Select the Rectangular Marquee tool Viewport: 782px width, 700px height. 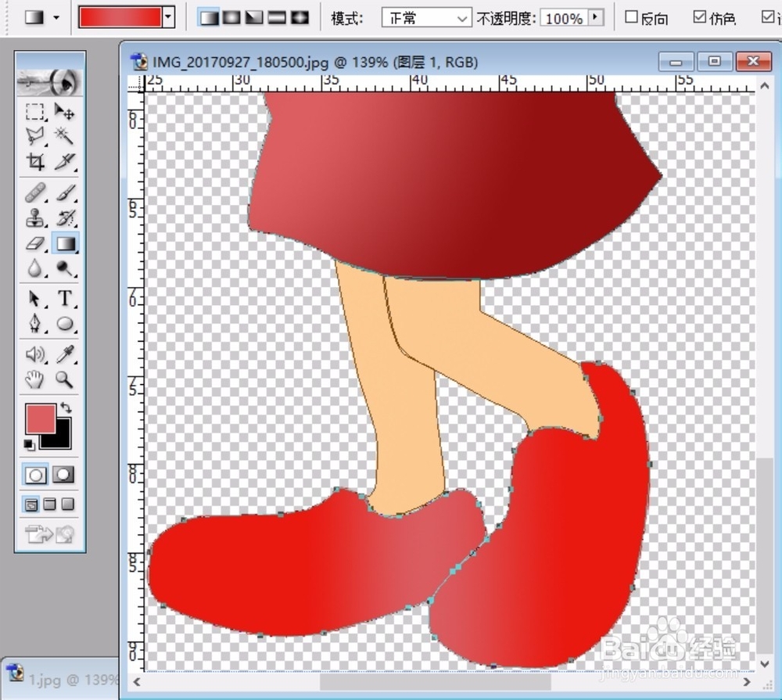coord(35,111)
